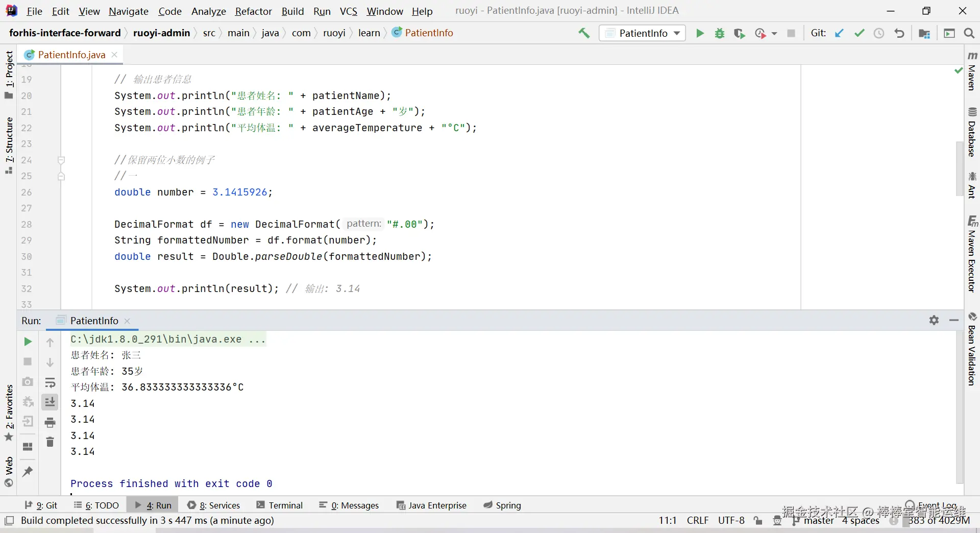Change UTF-8 file encoding
Viewport: 980px width, 533px height.
[x=731, y=520]
